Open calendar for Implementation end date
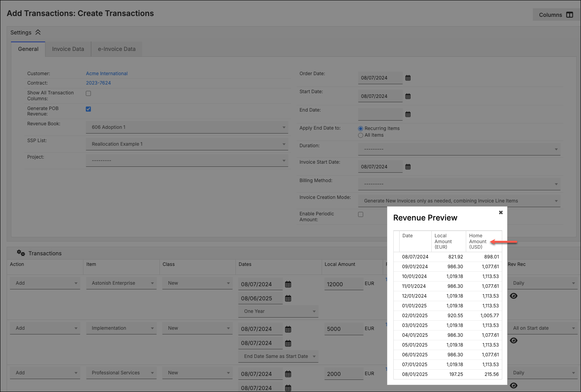 pos(288,343)
